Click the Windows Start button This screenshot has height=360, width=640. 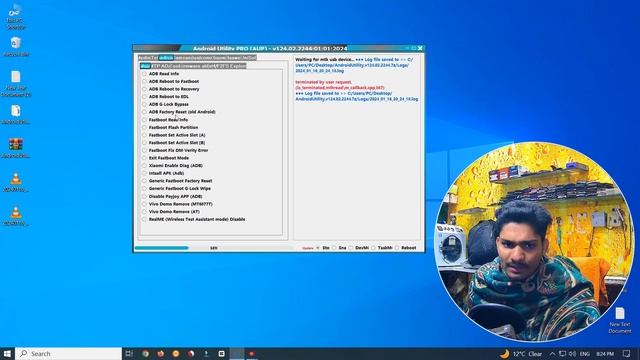pyautogui.click(x=7, y=353)
